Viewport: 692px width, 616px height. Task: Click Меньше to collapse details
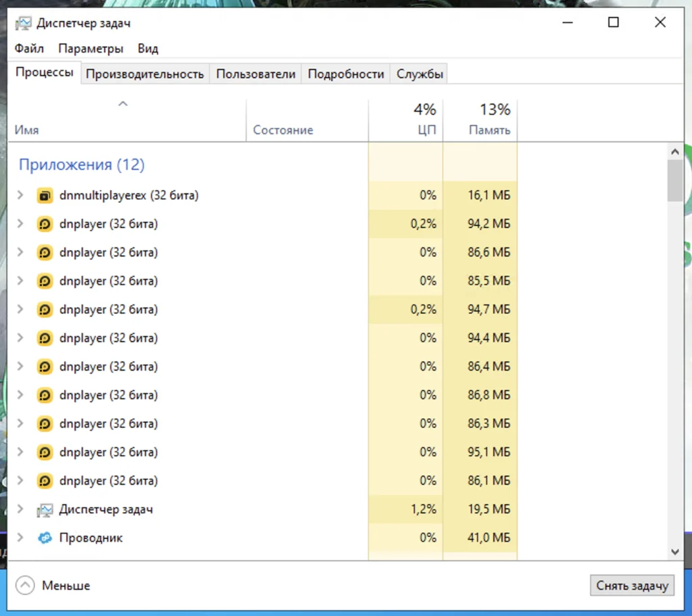(53, 586)
